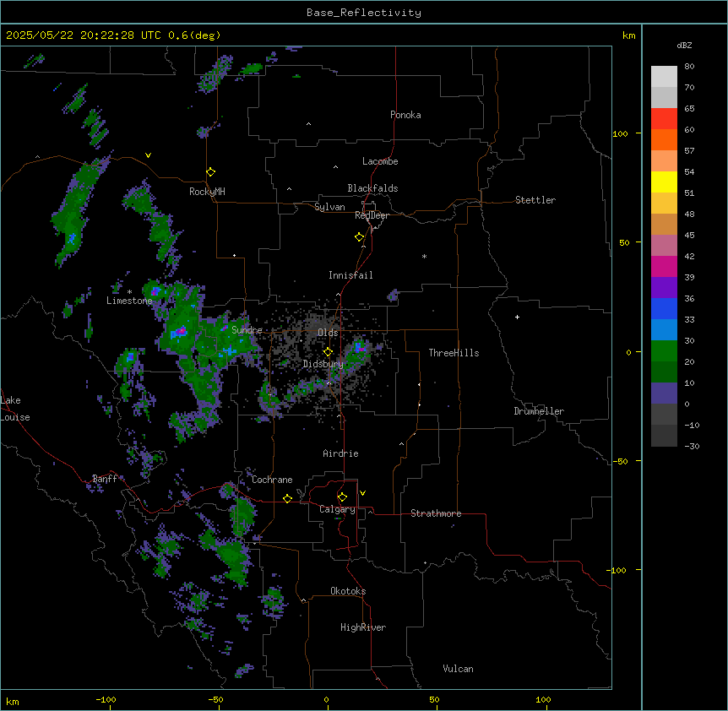Select the -50 tick label on the horizontal axis
The width and height of the screenshot is (728, 711).
(x=216, y=699)
